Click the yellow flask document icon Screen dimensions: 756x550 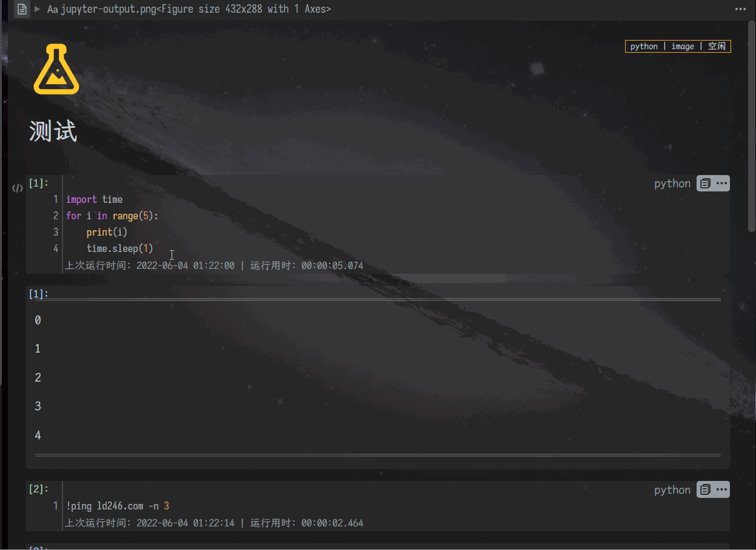click(x=56, y=69)
